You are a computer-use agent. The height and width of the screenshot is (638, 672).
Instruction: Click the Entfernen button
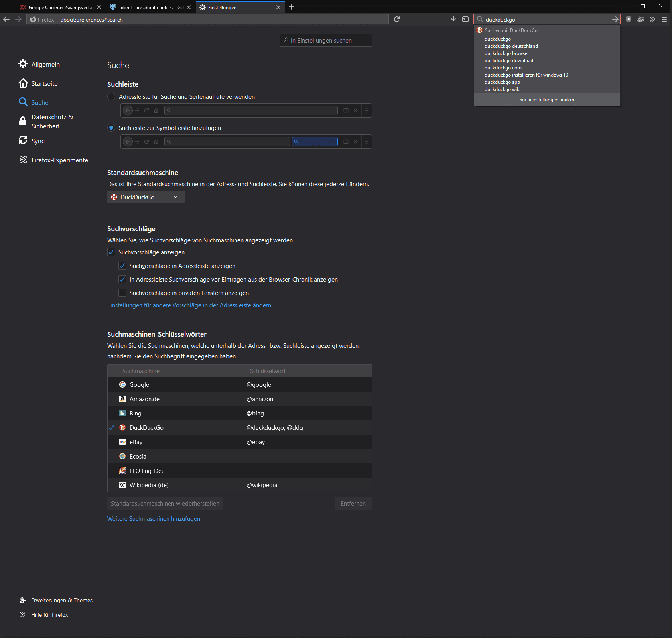click(353, 503)
